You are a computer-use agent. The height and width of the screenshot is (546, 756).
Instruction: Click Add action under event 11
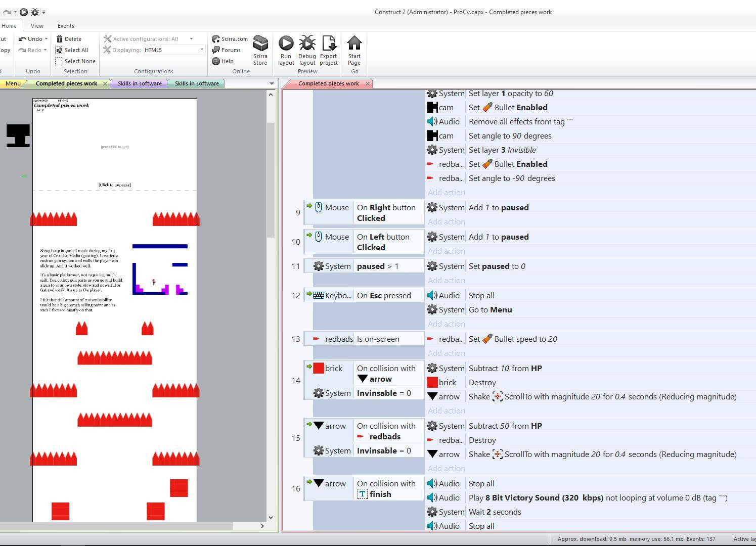(446, 280)
